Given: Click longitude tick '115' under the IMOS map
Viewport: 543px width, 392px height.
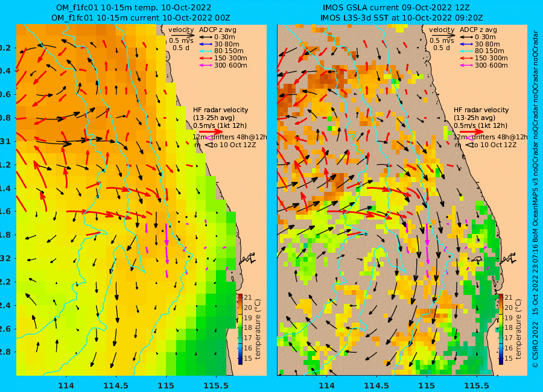Looking at the screenshot, I should tap(427, 385).
